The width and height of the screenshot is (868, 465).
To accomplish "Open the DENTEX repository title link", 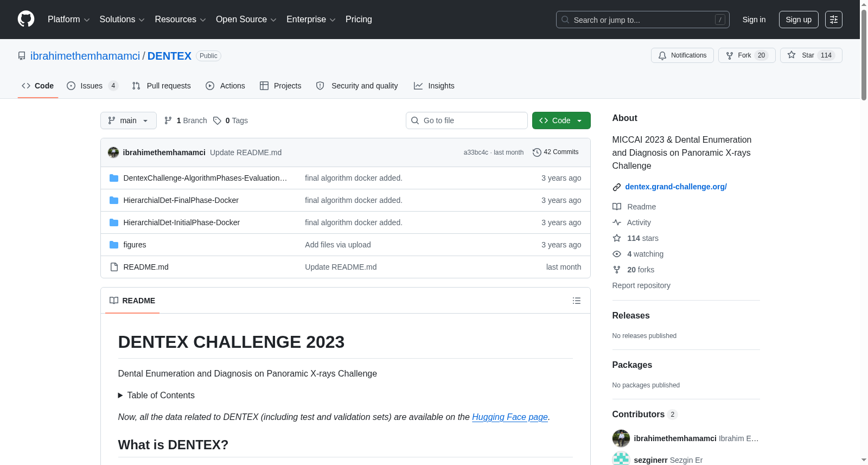I will [x=169, y=56].
